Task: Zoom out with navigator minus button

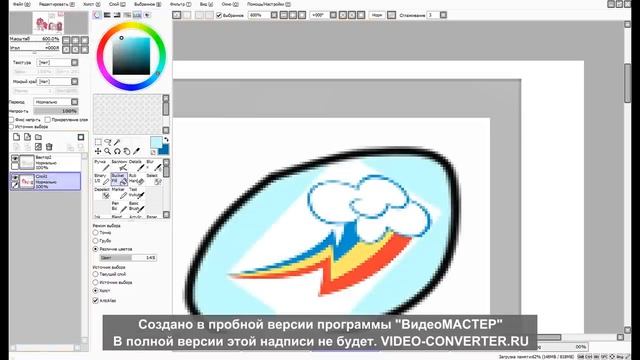Action: click(x=66, y=40)
